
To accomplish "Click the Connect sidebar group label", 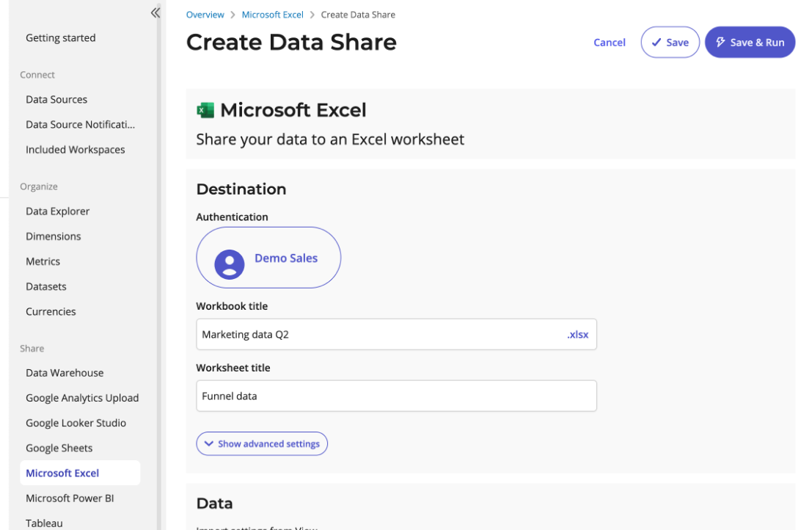I will tap(37, 75).
